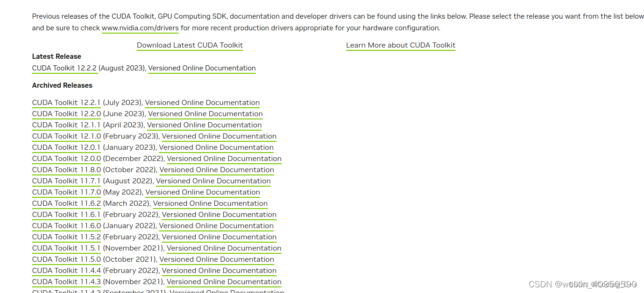The image size is (644, 293).
Task: Open documentation link beside July 2023
Action: pyautogui.click(x=202, y=103)
